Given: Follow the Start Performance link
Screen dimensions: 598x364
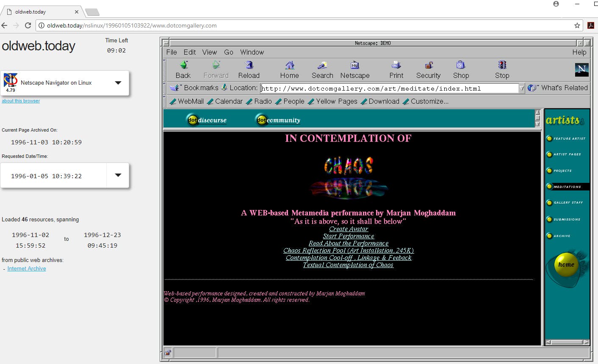Looking at the screenshot, I should click(x=349, y=236).
